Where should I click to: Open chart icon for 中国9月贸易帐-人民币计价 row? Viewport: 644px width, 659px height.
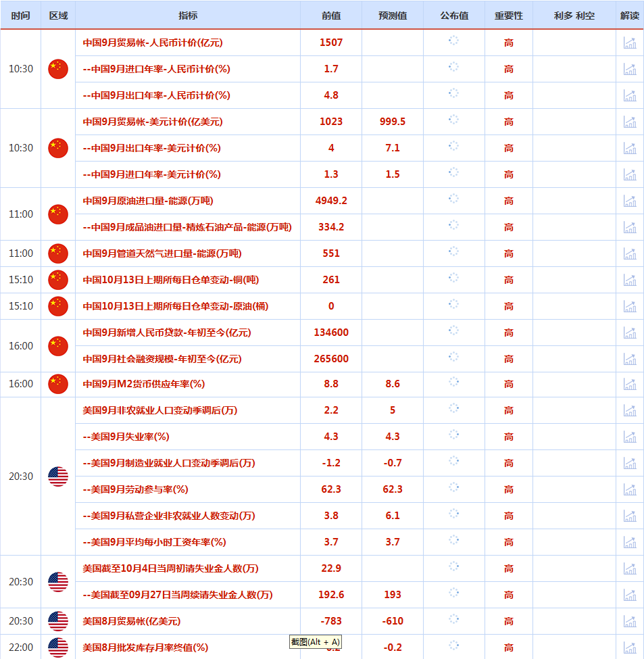(630, 43)
